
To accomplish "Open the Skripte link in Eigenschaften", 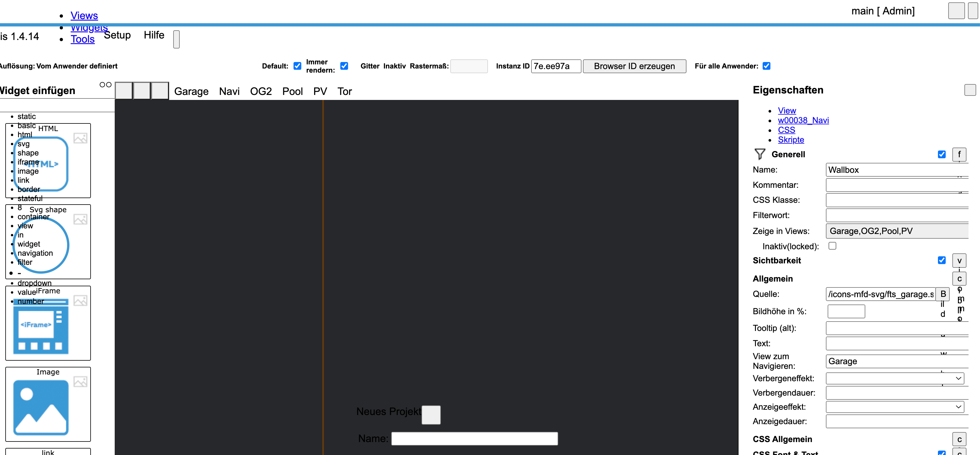I will tap(791, 140).
